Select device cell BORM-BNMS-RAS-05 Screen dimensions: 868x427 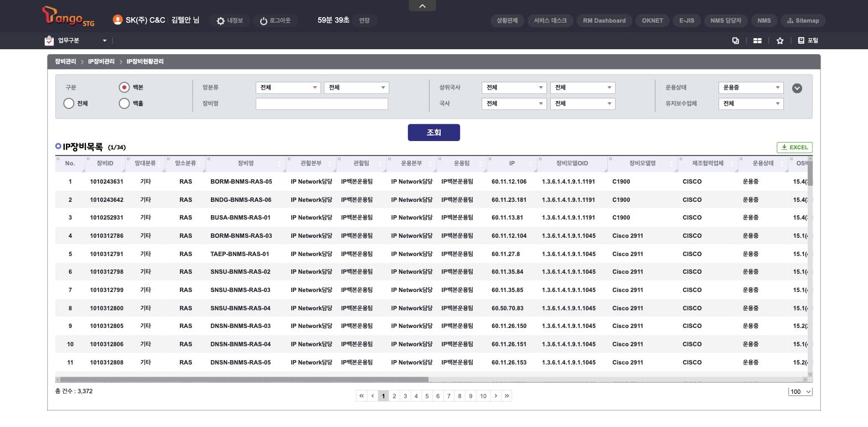pyautogui.click(x=241, y=181)
